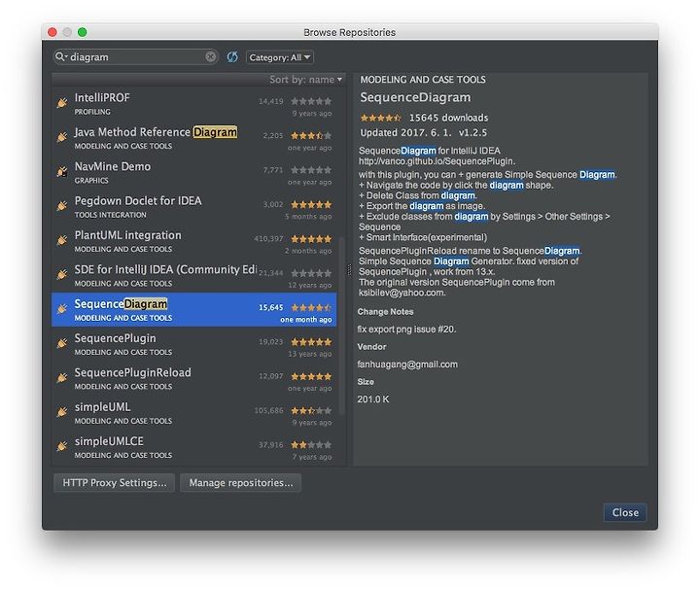Click SequenceDiagram rating stars in list
This screenshot has height=590, width=700.
point(311,307)
